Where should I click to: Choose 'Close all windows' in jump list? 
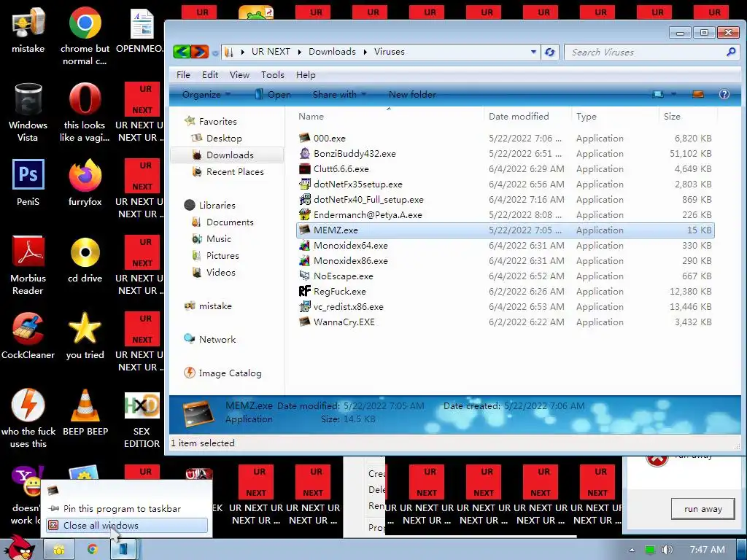(126, 525)
